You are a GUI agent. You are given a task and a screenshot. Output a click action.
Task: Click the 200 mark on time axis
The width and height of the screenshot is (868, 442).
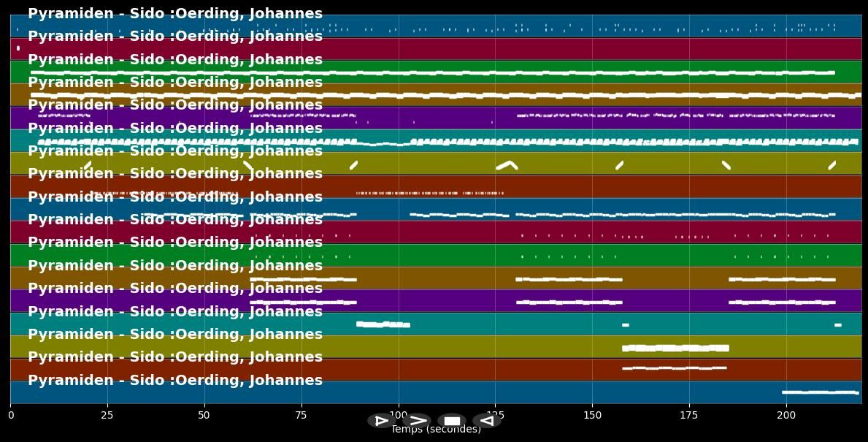tap(786, 415)
